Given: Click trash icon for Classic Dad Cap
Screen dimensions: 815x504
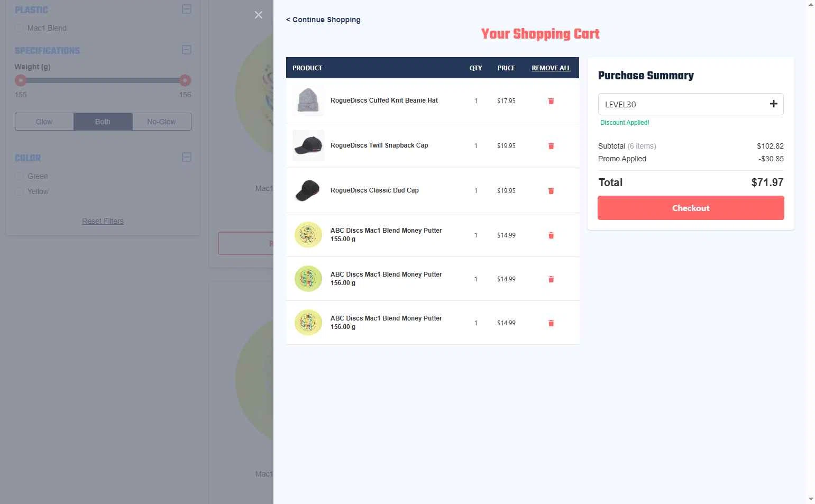Looking at the screenshot, I should 551,191.
